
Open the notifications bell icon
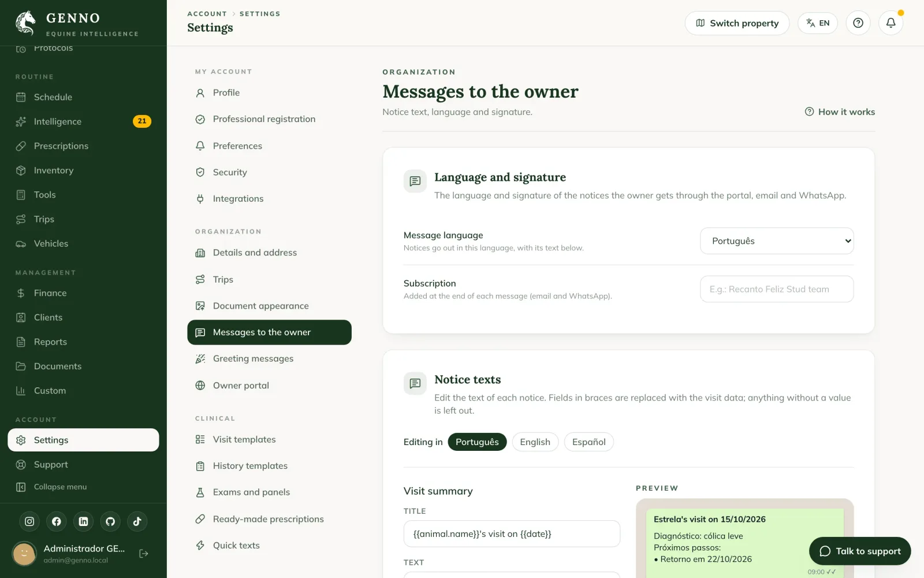pyautogui.click(x=891, y=23)
